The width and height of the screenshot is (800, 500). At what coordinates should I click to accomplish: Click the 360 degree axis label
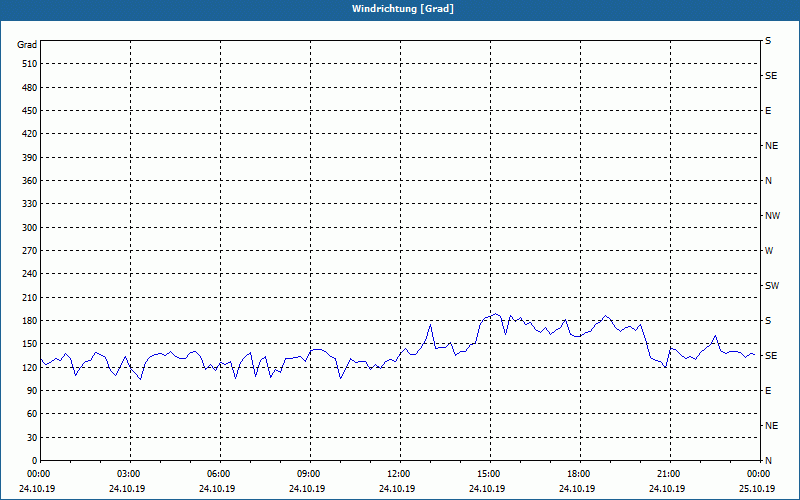click(30, 181)
